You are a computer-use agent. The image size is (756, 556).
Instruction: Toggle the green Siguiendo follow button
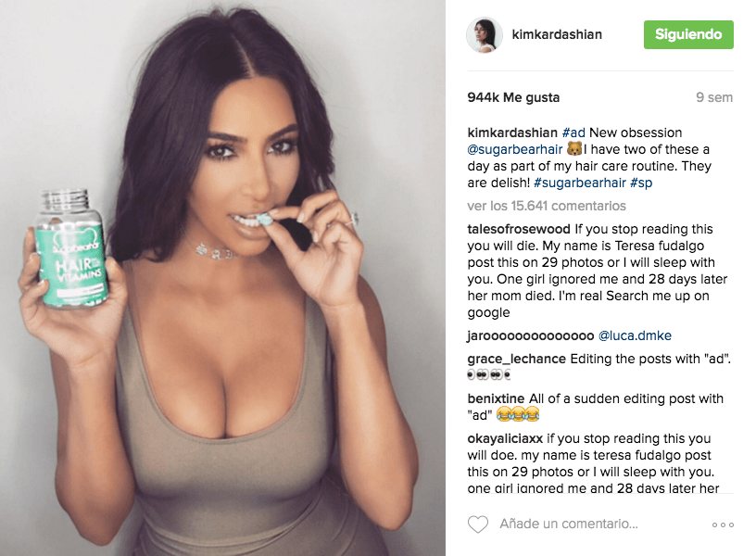pos(688,34)
